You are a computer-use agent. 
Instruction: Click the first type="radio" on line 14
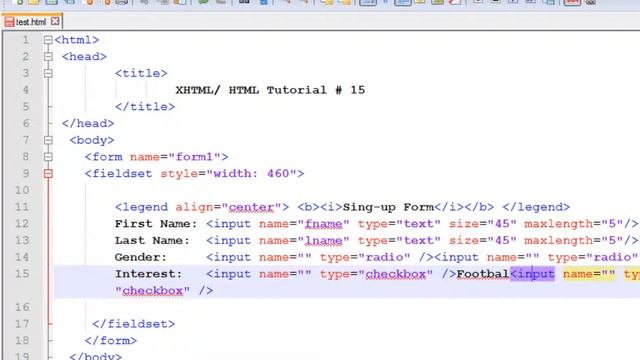(365, 257)
